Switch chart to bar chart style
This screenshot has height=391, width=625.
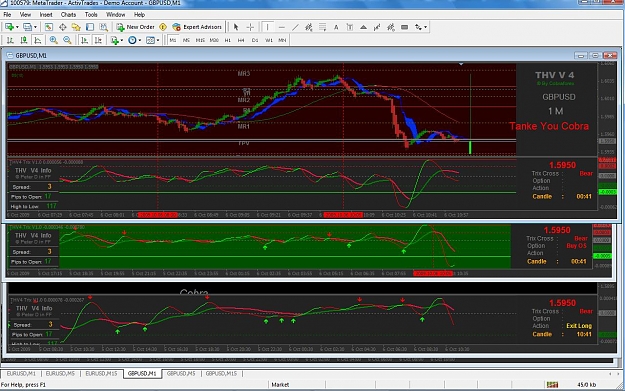pyautogui.click(x=10, y=40)
